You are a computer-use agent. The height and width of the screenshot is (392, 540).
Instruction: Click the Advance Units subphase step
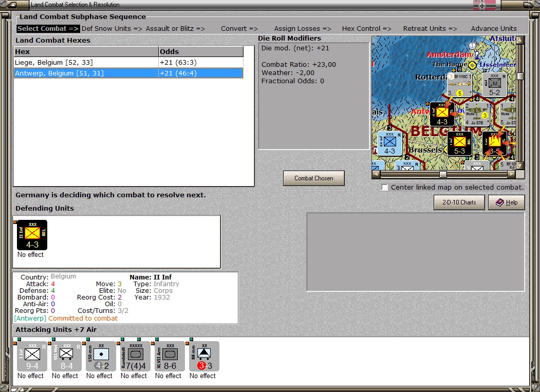coord(494,29)
